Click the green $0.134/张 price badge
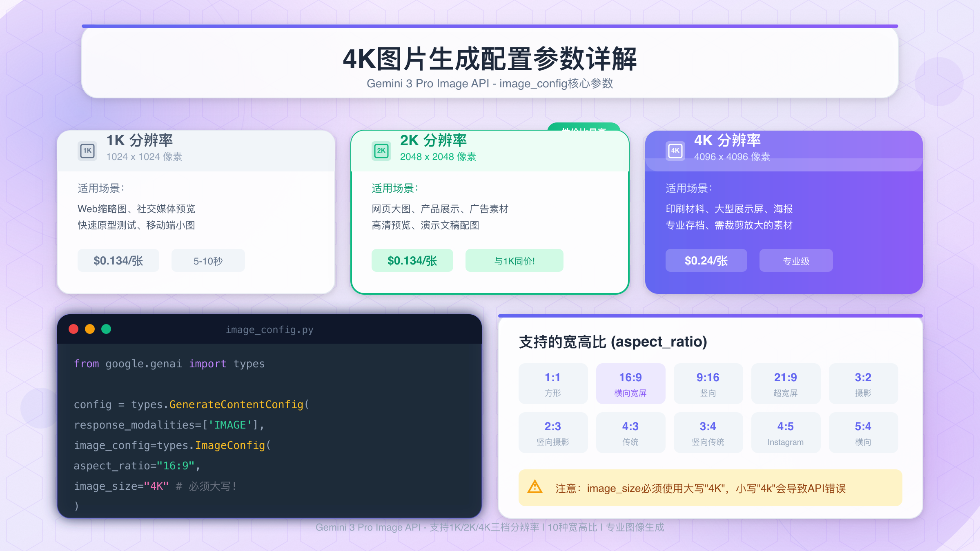The image size is (980, 551). tap(412, 260)
